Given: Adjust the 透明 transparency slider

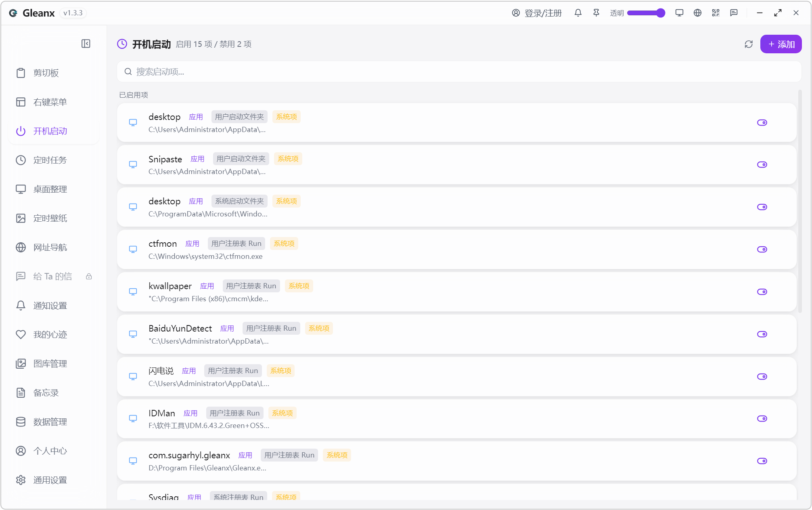Looking at the screenshot, I should point(646,13).
